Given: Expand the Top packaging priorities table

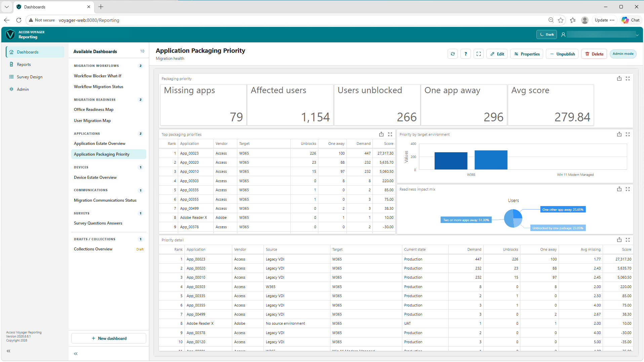Looking at the screenshot, I should click(x=390, y=134).
